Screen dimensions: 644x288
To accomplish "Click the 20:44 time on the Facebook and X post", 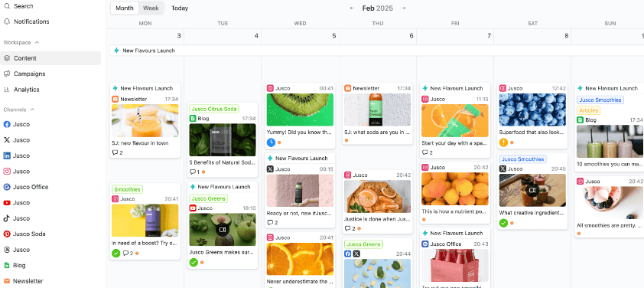I will point(403,254).
